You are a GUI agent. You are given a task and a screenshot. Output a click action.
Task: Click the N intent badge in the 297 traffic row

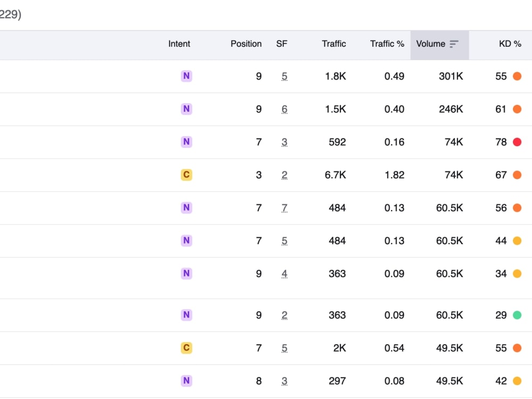click(186, 381)
